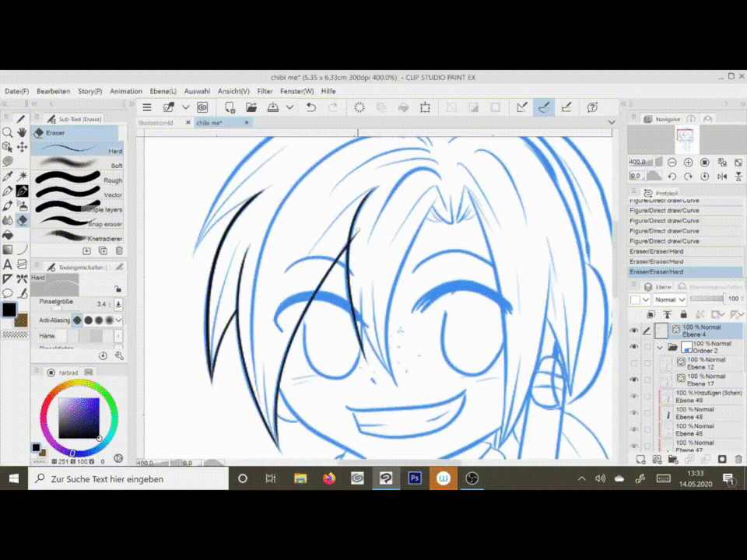Delete sub tool with trash icon
The image size is (747, 560).
coord(119,250)
